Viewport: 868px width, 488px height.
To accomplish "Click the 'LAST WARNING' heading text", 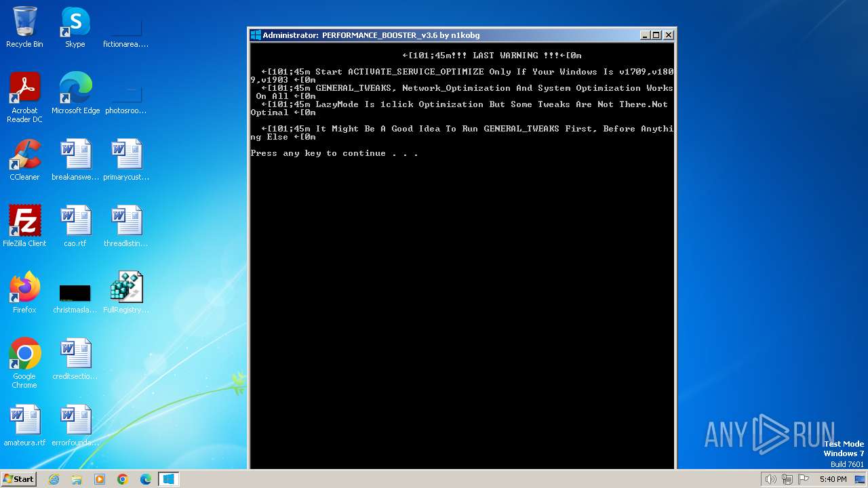I will [505, 56].
